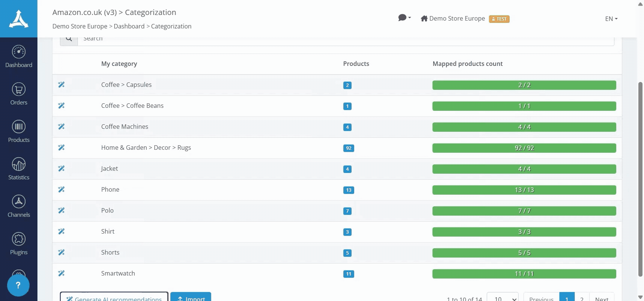Click the Rugs 92 / 92 progress bar
Viewport: 644px width, 301px height.
(x=524, y=148)
